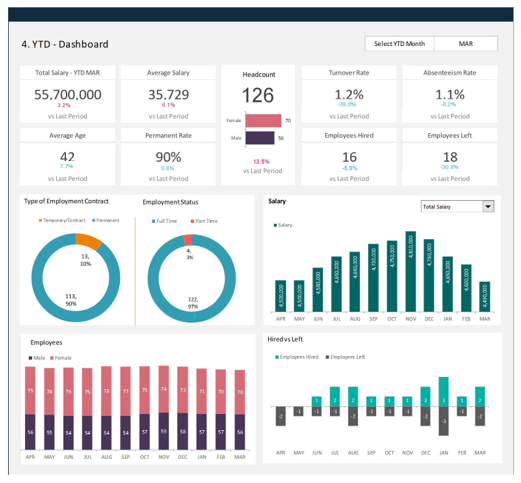The width and height of the screenshot is (521, 483).
Task: Click the Temporary/Contract legend orange swatch
Action: click(x=40, y=220)
